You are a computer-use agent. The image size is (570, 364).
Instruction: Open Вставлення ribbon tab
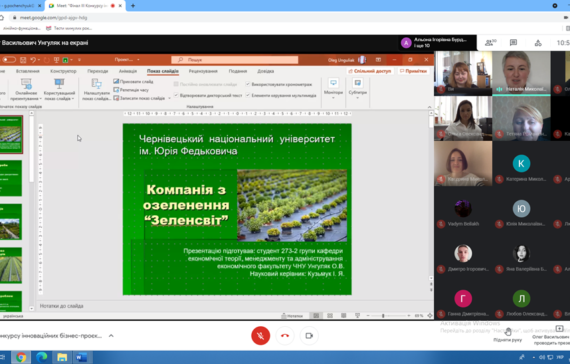coord(28,71)
